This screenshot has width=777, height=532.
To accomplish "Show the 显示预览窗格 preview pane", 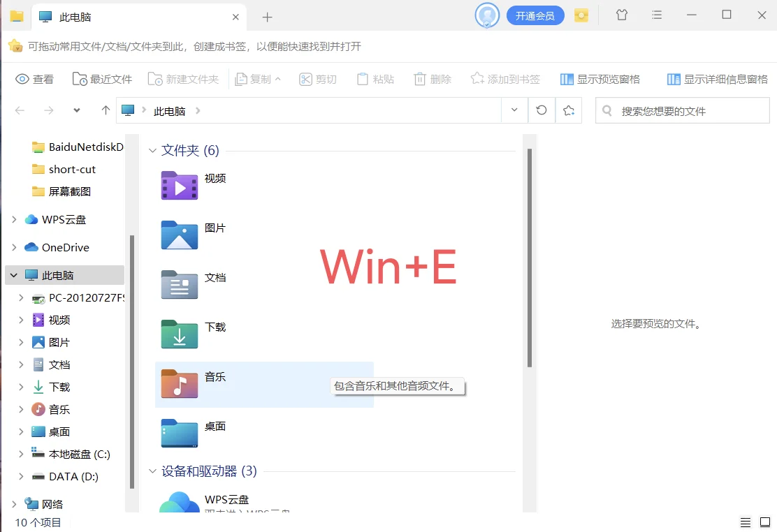I will [600, 79].
